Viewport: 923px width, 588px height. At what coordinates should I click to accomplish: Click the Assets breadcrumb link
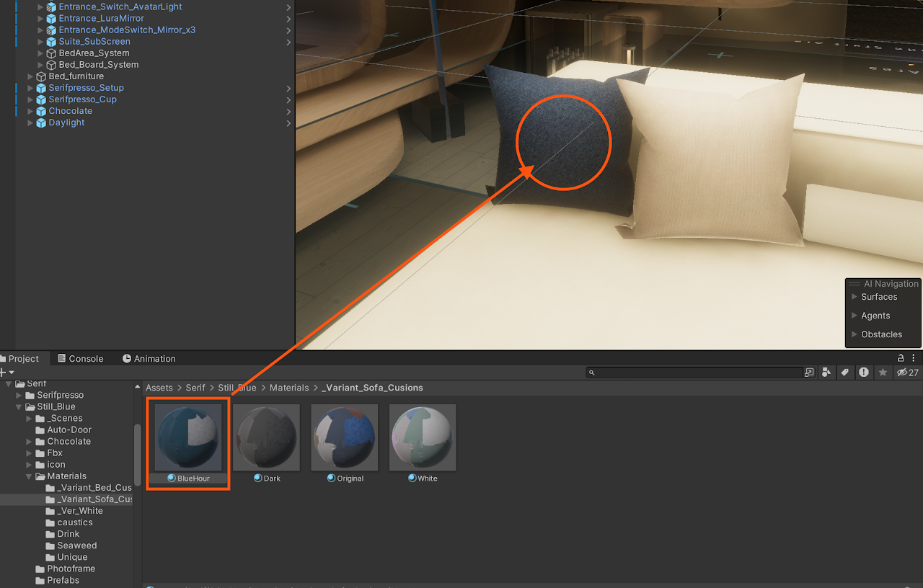click(x=159, y=388)
